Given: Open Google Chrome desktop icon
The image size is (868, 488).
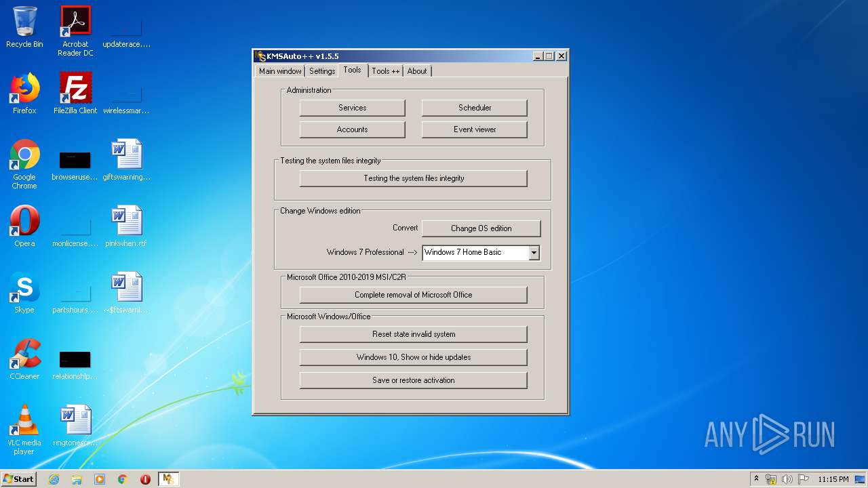Looking at the screenshot, I should (24, 164).
